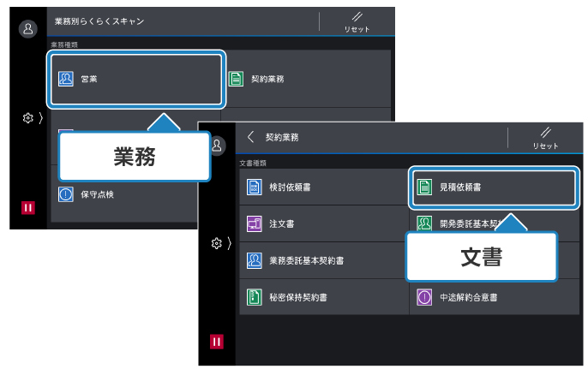Click the 契約業務 header title
The width and height of the screenshot is (588, 369).
[282, 137]
